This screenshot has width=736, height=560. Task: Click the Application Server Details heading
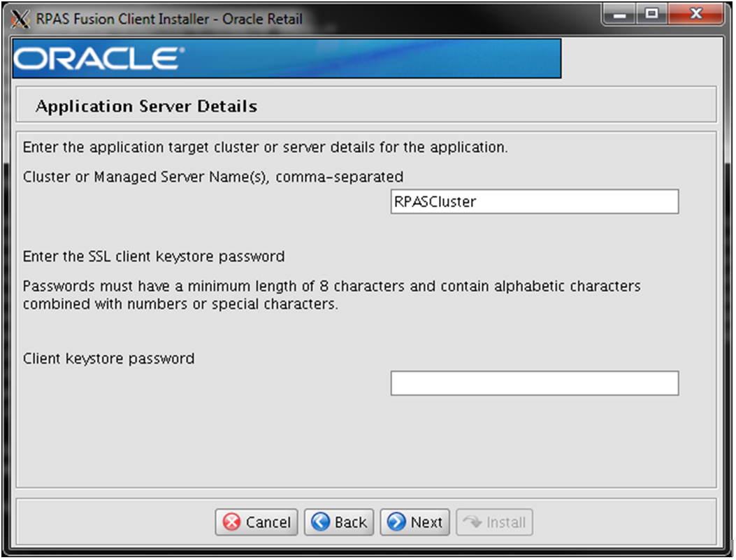coord(146,106)
